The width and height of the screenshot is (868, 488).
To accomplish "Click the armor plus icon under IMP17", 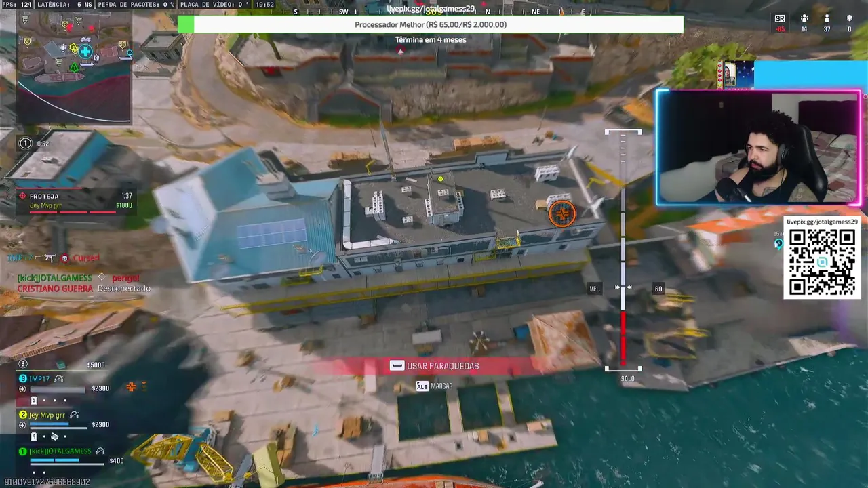I will [x=23, y=389].
